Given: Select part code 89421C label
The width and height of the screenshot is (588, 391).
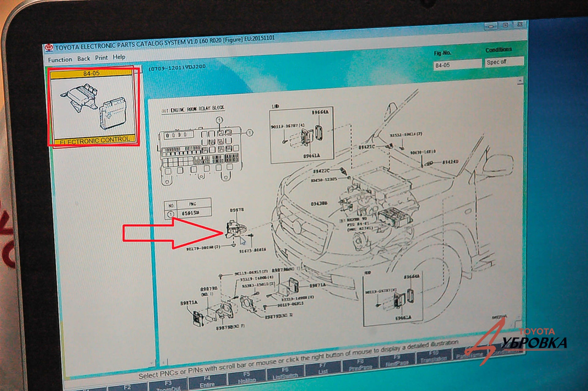Looking at the screenshot, I should coord(366,147).
